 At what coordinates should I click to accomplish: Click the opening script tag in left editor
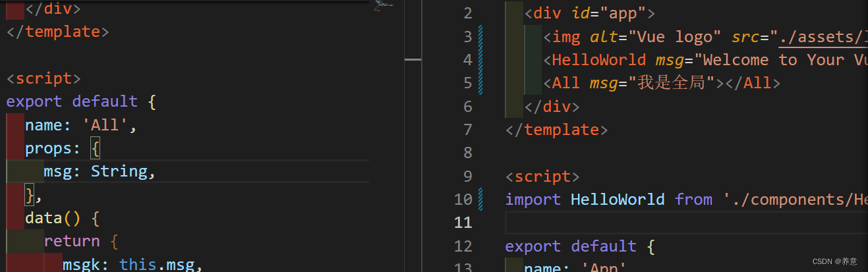pyautogui.click(x=43, y=78)
